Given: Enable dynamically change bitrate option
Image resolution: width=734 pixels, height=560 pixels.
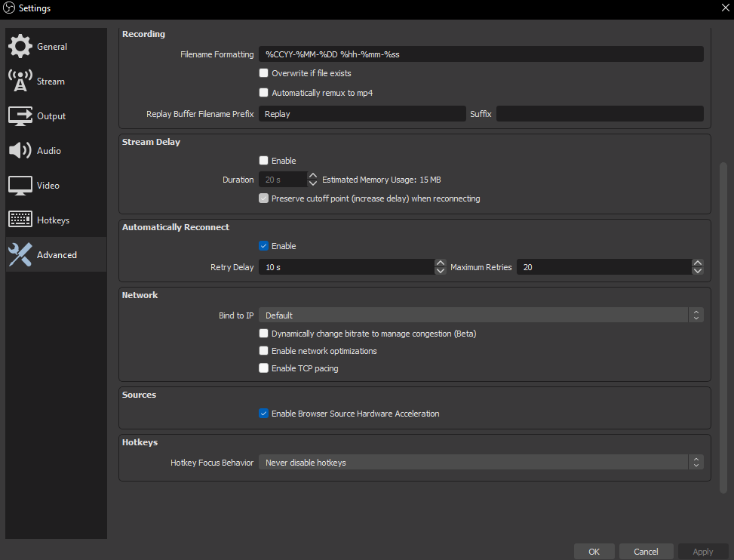Looking at the screenshot, I should pos(263,334).
